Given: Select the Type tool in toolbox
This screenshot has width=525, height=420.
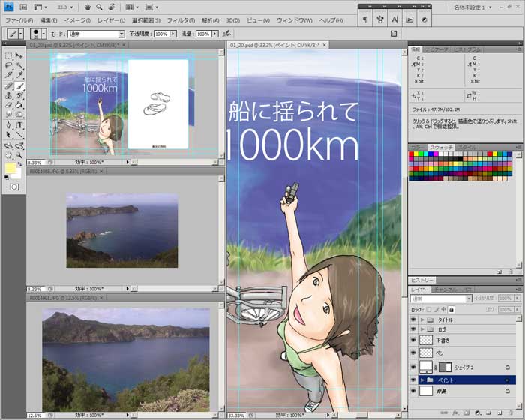Looking at the screenshot, I should 19,125.
